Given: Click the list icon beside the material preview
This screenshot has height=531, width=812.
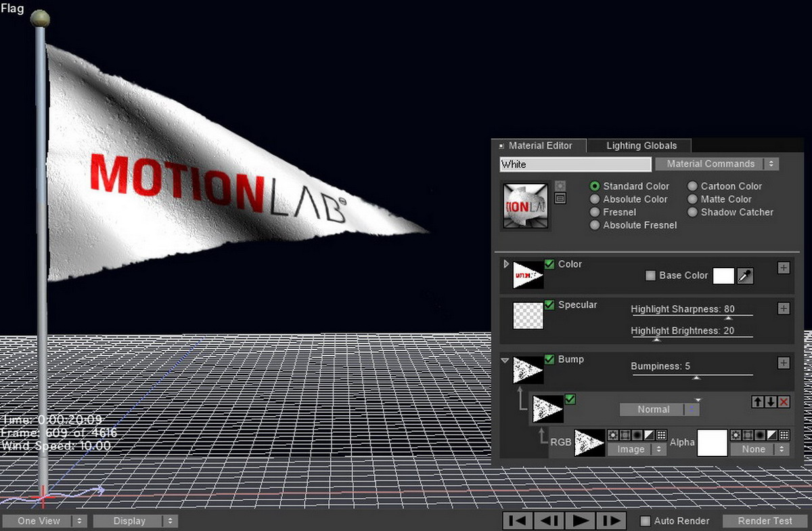Looking at the screenshot, I should (560, 198).
